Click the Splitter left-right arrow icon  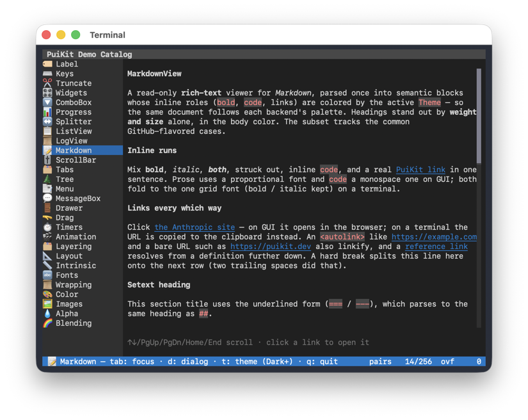pyautogui.click(x=47, y=122)
